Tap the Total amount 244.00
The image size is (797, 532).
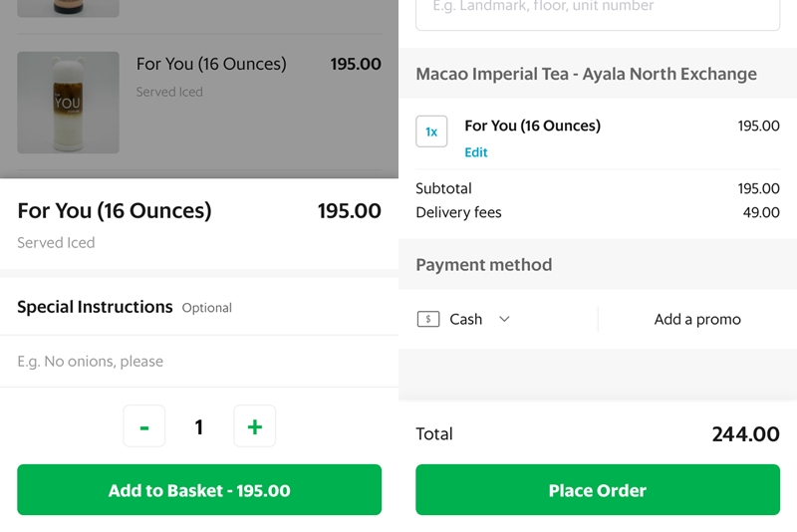pyautogui.click(x=745, y=434)
